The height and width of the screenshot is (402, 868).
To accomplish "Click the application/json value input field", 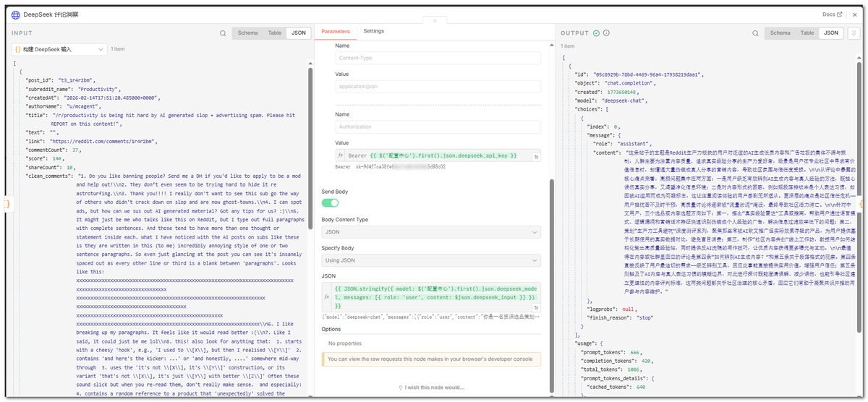I will click(438, 87).
